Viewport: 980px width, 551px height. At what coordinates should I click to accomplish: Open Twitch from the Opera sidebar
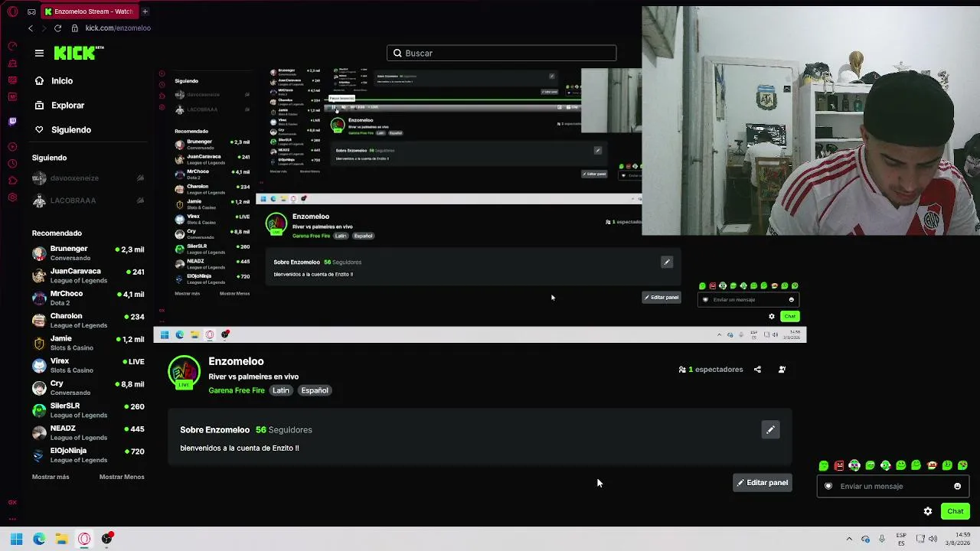point(12,121)
